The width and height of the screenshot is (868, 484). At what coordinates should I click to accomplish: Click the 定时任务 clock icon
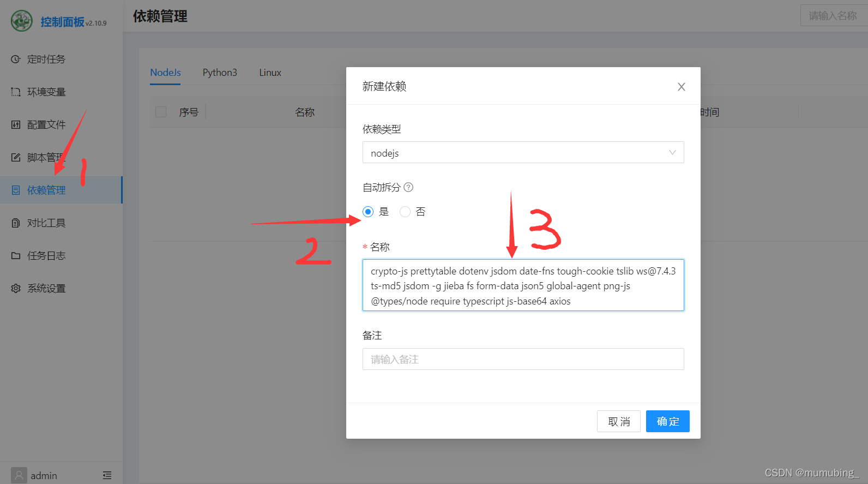click(x=16, y=59)
